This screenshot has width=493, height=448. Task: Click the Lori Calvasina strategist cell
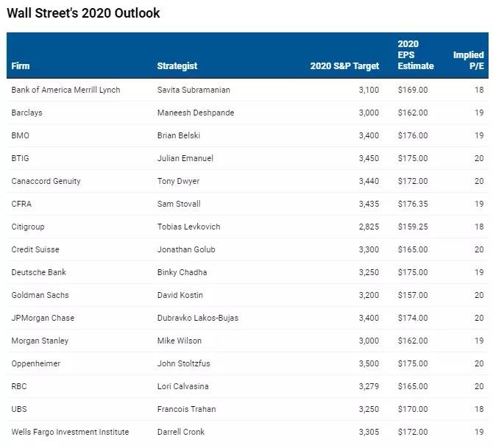[183, 386]
